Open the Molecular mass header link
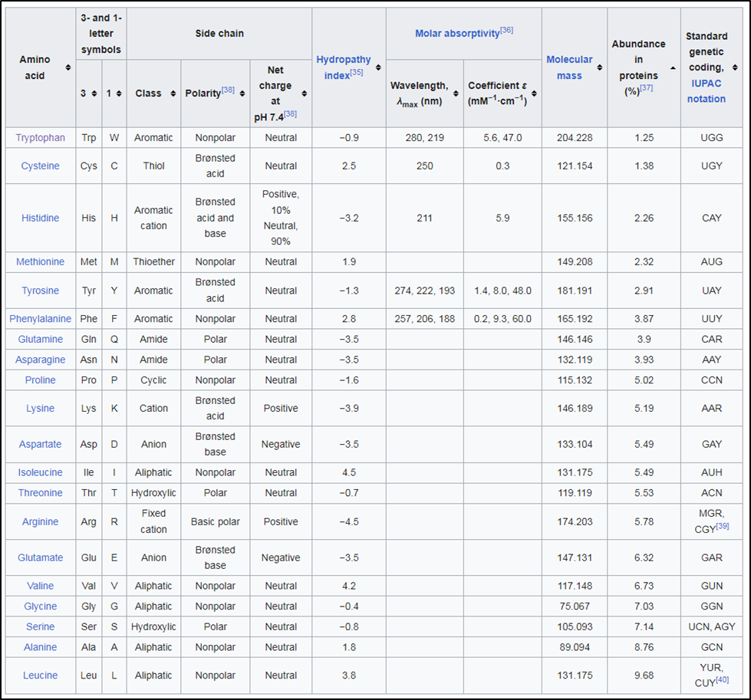 tap(569, 67)
